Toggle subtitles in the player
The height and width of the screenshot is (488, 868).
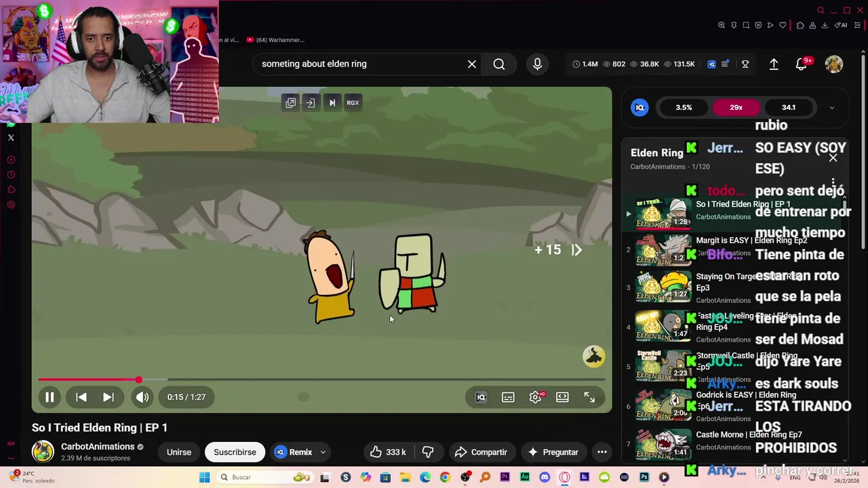point(508,397)
